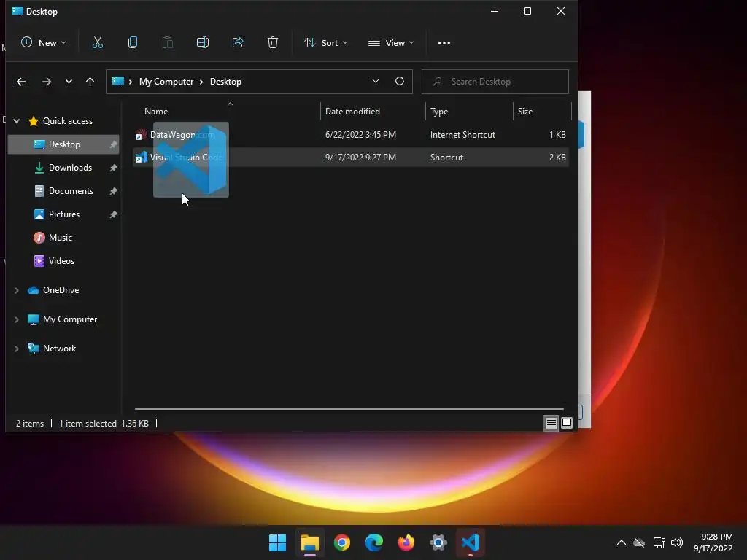Delete selected item with trash icon

point(273,43)
